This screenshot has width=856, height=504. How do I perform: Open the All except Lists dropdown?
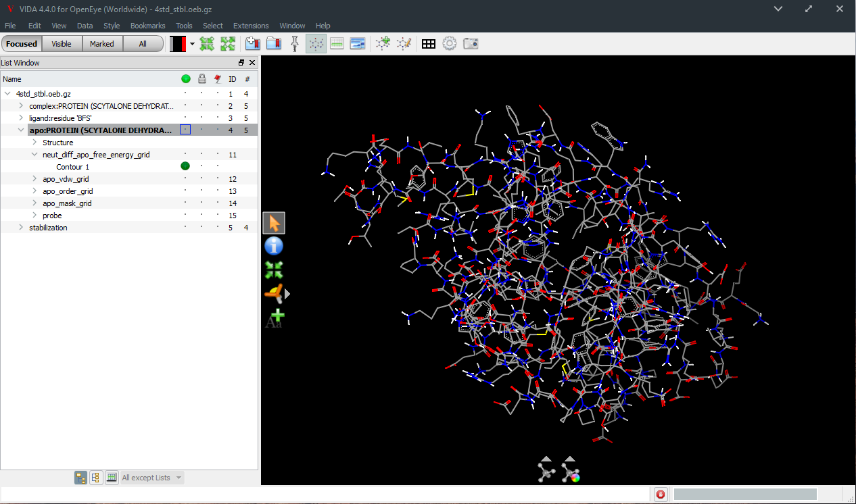coord(152,478)
